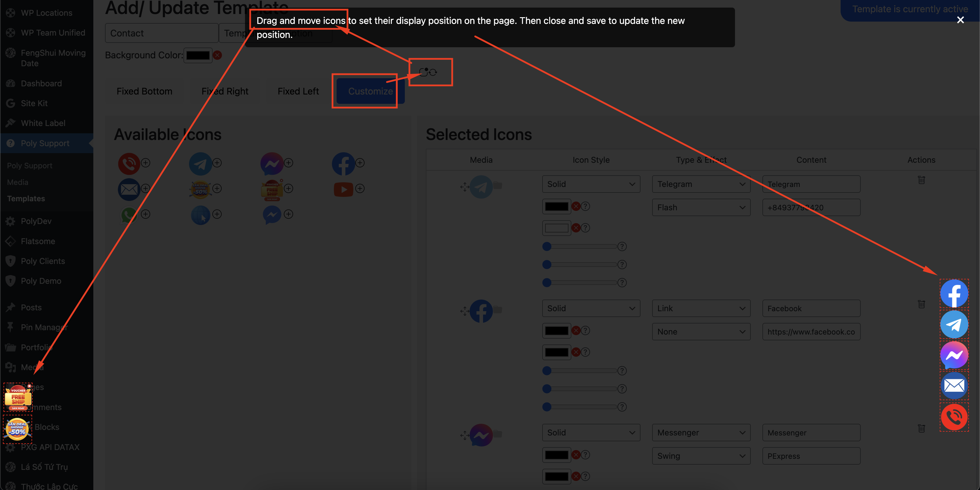Viewport: 980px width, 490px height.
Task: Select the Fixed Bottom tab
Action: click(x=144, y=91)
